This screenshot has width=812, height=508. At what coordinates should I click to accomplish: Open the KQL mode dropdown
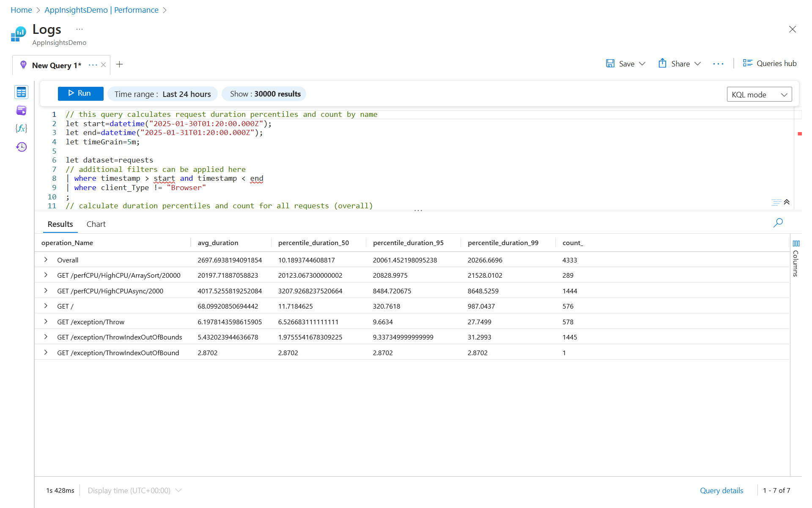[x=759, y=94]
